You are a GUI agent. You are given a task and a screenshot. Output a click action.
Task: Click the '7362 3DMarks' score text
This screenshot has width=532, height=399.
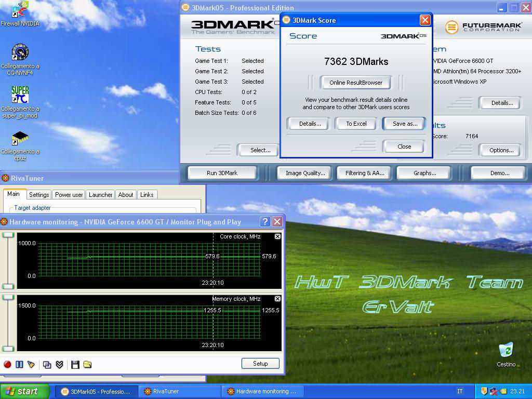(x=356, y=61)
